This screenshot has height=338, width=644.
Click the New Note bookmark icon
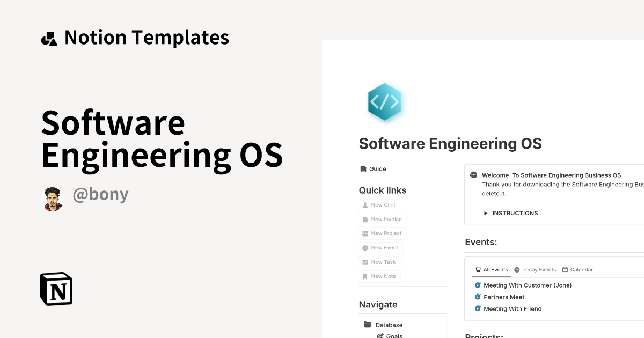point(364,276)
